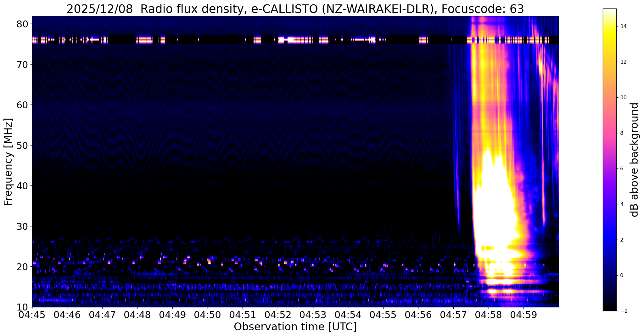Screen dimensions: 644x336
Task: Click the 04:46 time tick label
Action: click(67, 315)
